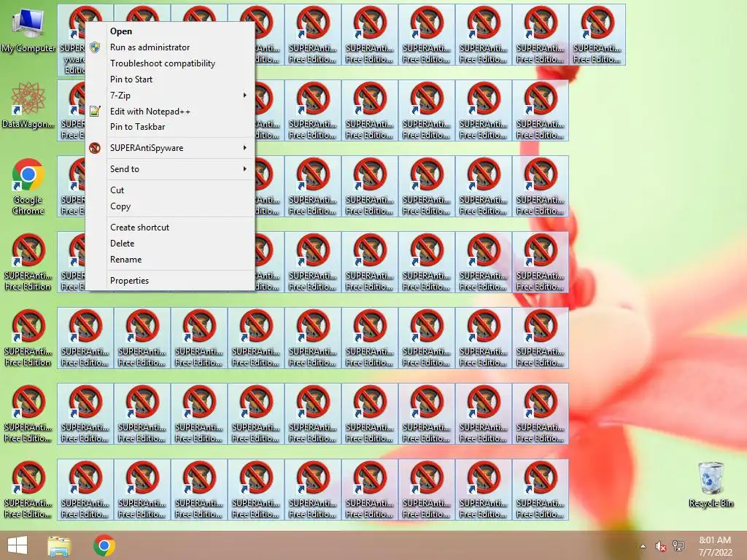Select the Recycle Bin icon
This screenshot has width=747, height=560.
click(711, 485)
